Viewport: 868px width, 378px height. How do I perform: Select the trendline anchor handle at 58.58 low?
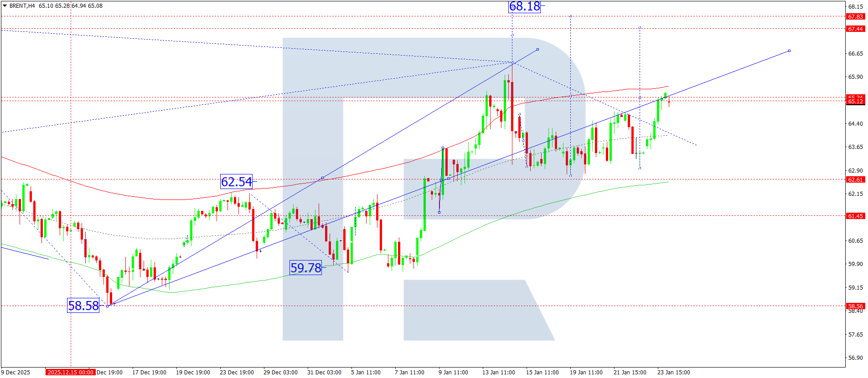[x=108, y=306]
